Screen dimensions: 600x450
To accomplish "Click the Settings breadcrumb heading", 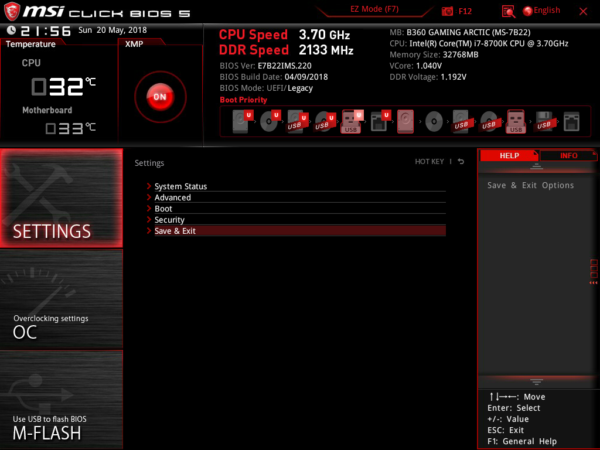I will 149,163.
